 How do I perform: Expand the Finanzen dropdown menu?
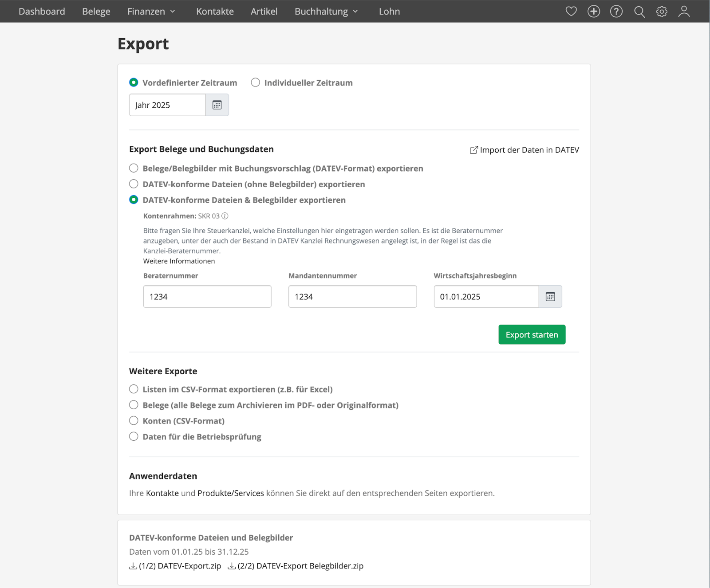pyautogui.click(x=151, y=11)
